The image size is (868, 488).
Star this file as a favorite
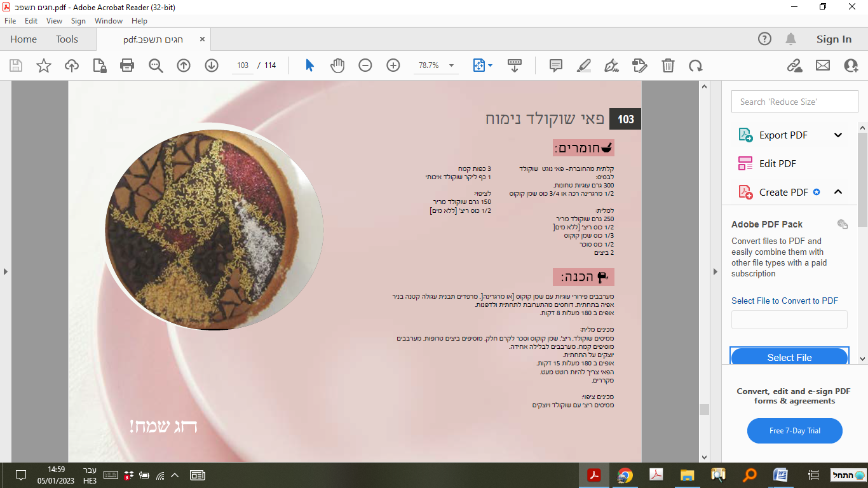44,65
